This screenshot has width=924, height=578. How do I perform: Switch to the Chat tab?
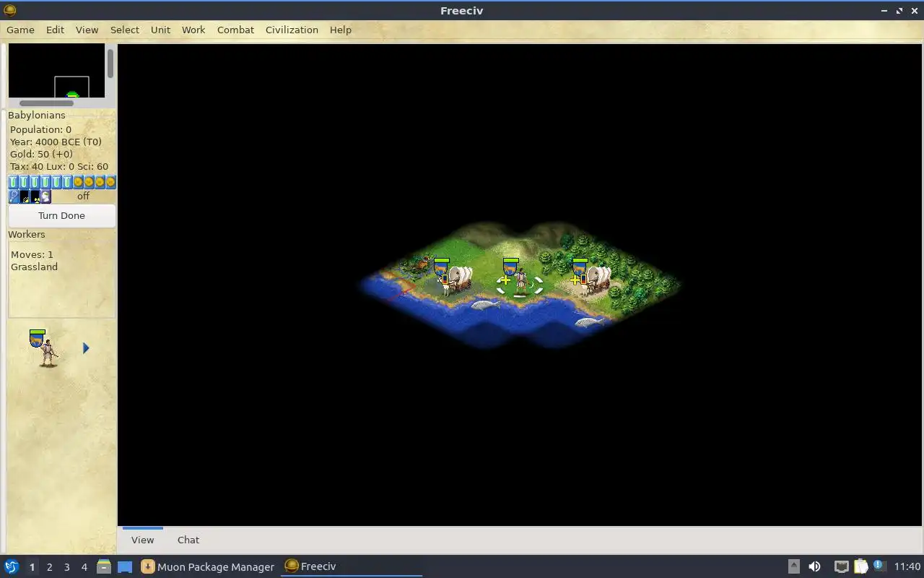click(x=188, y=540)
